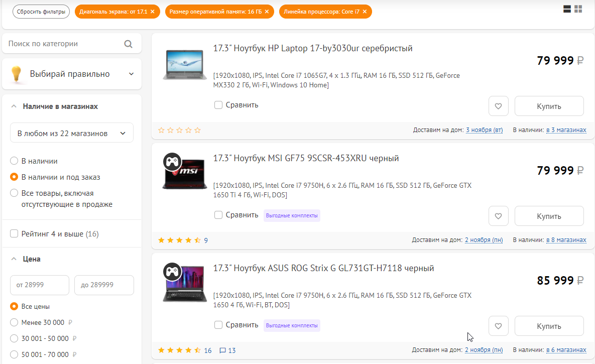
Task: Remove the 16 ГБ RAM filter
Action: pos(267,12)
